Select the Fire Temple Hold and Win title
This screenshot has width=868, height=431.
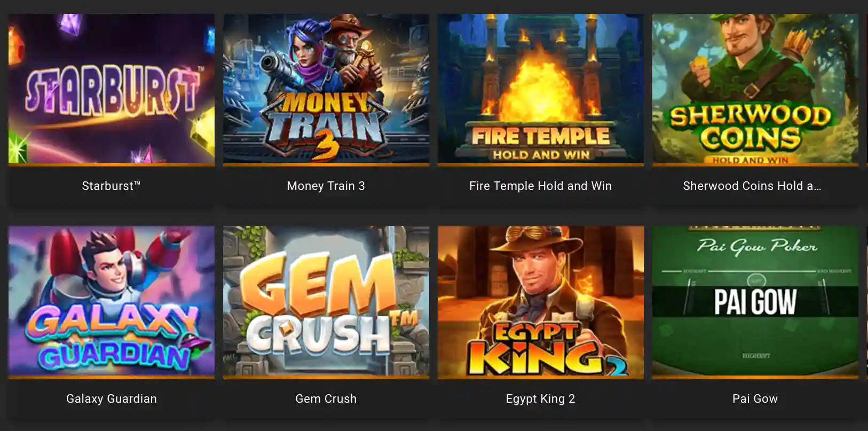tap(540, 186)
